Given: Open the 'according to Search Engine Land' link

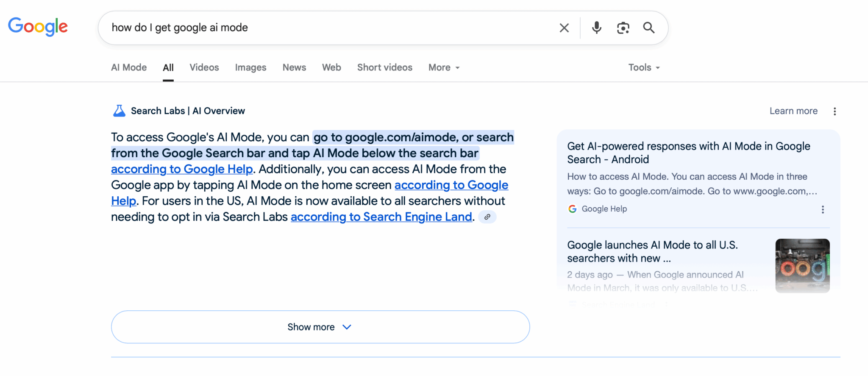Looking at the screenshot, I should (381, 217).
